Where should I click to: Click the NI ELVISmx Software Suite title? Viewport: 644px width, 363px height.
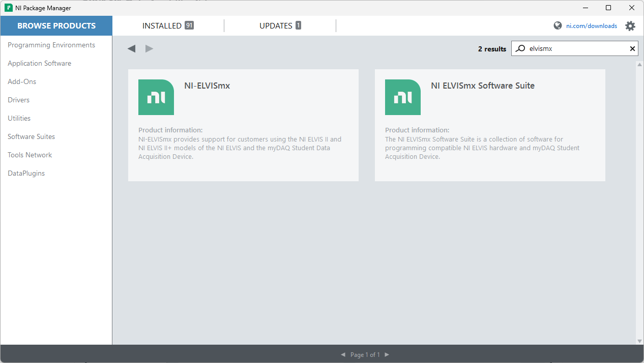(483, 86)
